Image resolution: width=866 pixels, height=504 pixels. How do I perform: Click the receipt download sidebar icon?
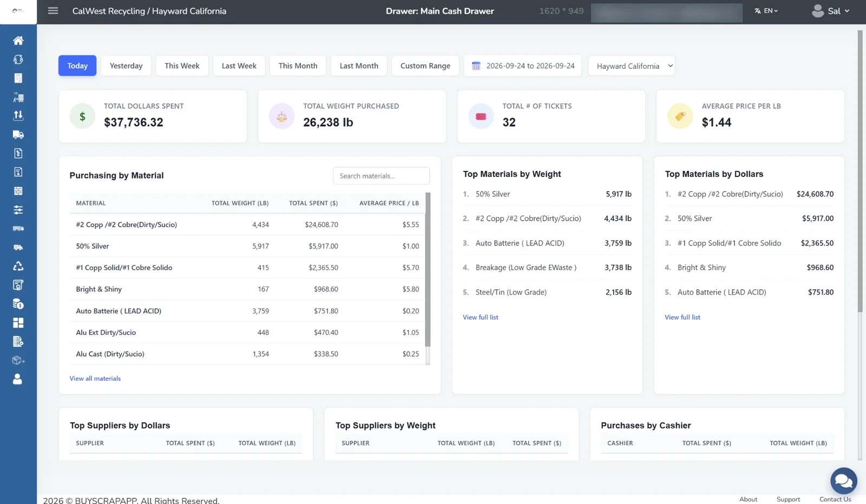point(18,172)
